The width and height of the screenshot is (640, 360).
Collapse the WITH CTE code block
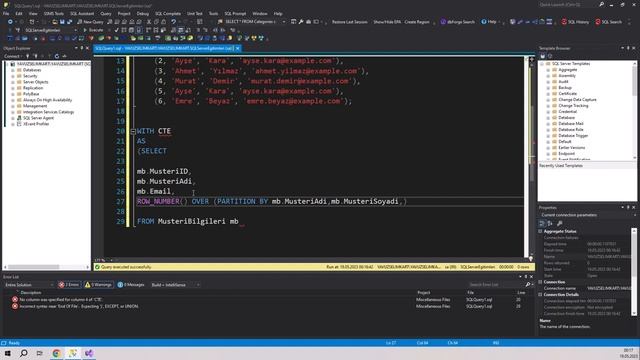coord(133,131)
